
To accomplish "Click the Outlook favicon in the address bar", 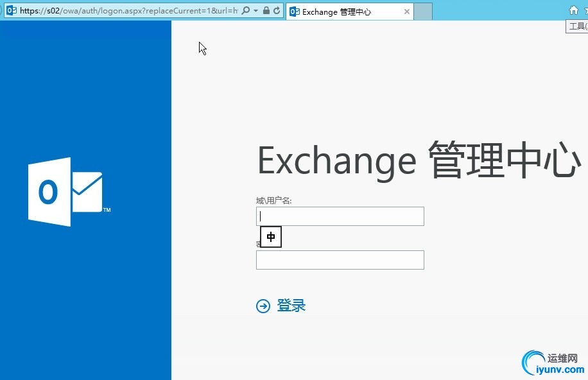I will point(12,10).
